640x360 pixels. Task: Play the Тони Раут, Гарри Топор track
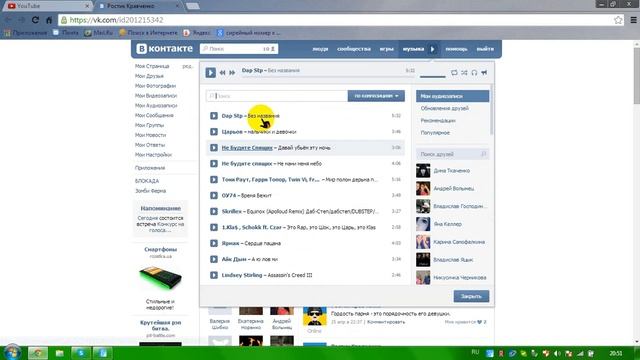click(213, 180)
